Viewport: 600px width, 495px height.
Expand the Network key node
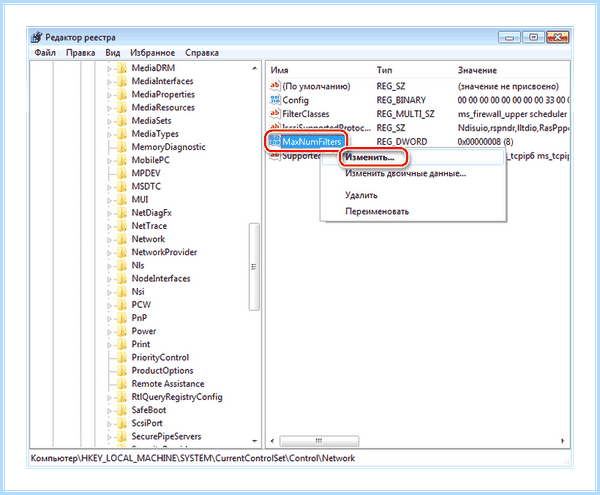click(x=109, y=240)
